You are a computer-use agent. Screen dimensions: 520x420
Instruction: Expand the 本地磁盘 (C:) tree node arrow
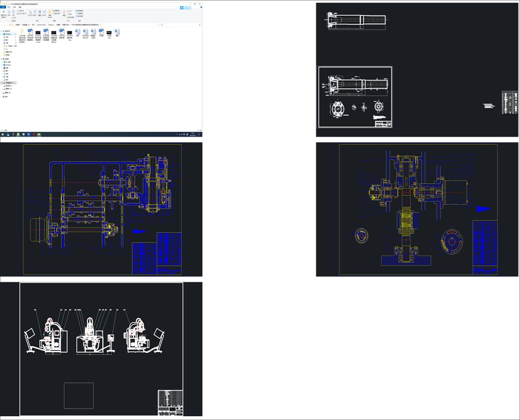point(2,83)
